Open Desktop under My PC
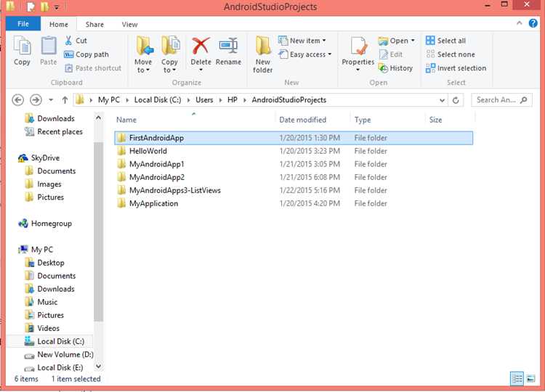Image resolution: width=545 pixels, height=392 pixels. [44, 263]
